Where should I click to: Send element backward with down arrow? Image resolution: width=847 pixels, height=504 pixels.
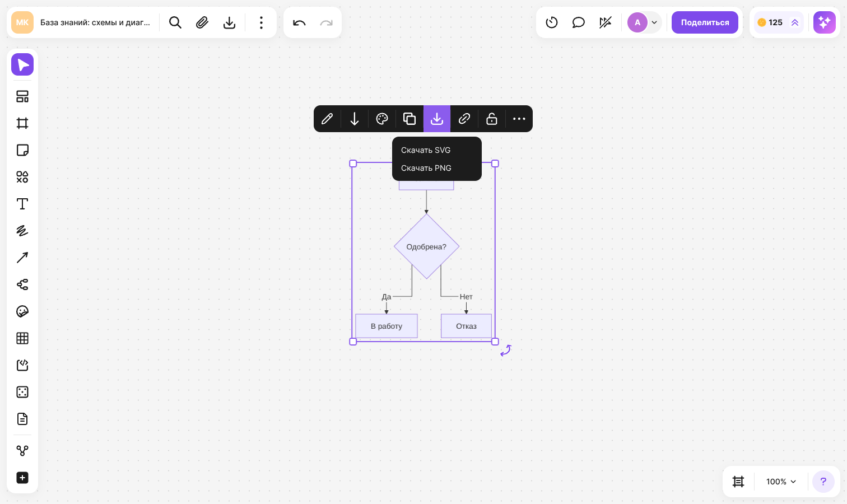tap(355, 119)
